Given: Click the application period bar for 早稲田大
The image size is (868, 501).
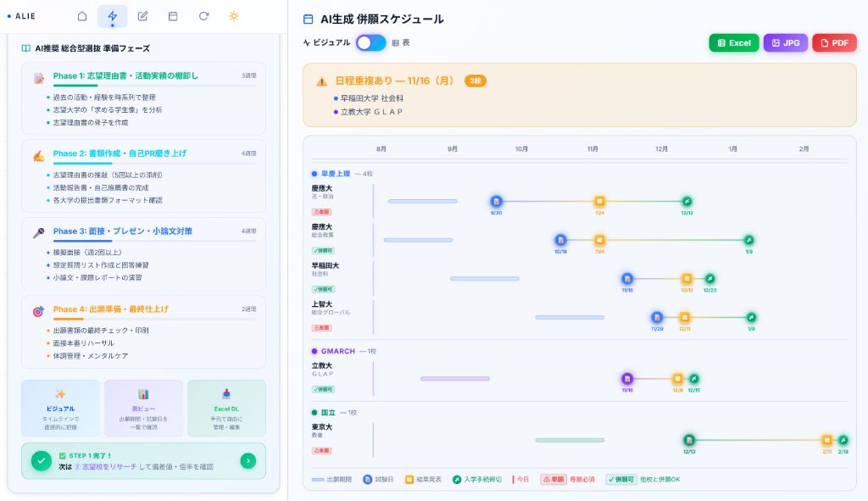Looking at the screenshot, I should (x=485, y=278).
